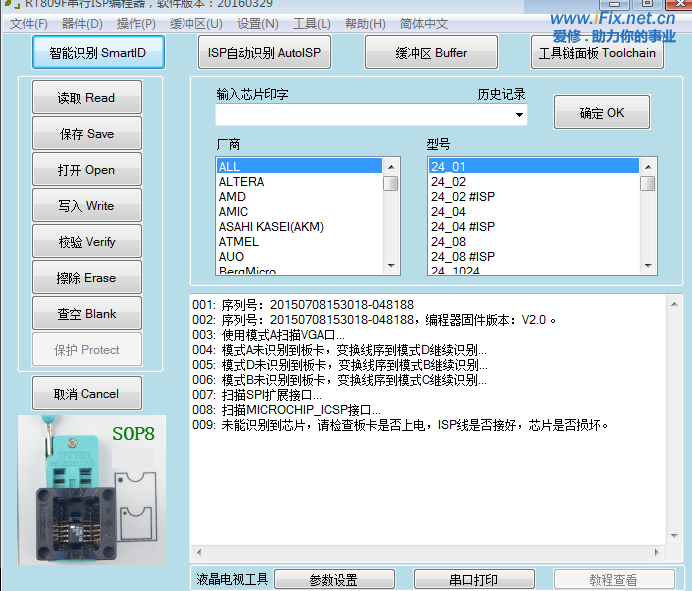Click model list scroll down arrow
The height and width of the screenshot is (591, 692).
click(x=648, y=266)
